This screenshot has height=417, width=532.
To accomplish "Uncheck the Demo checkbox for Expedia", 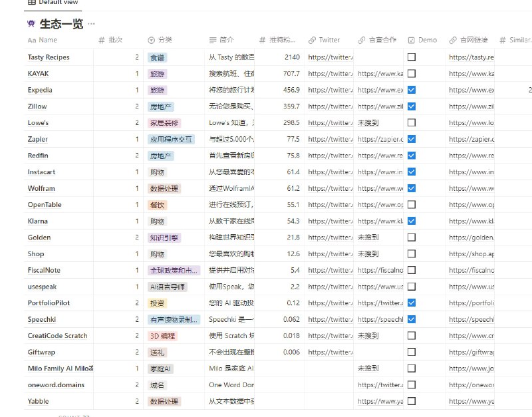I will point(412,90).
